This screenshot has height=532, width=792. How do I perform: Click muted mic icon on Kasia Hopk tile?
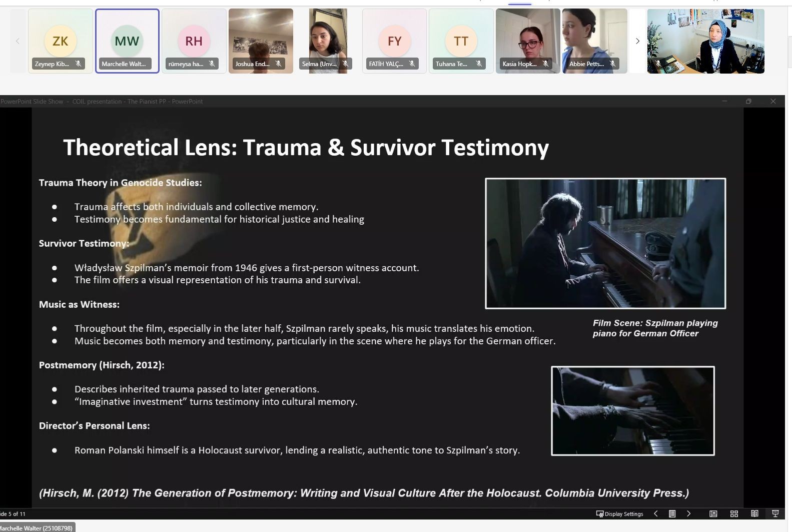(x=545, y=64)
